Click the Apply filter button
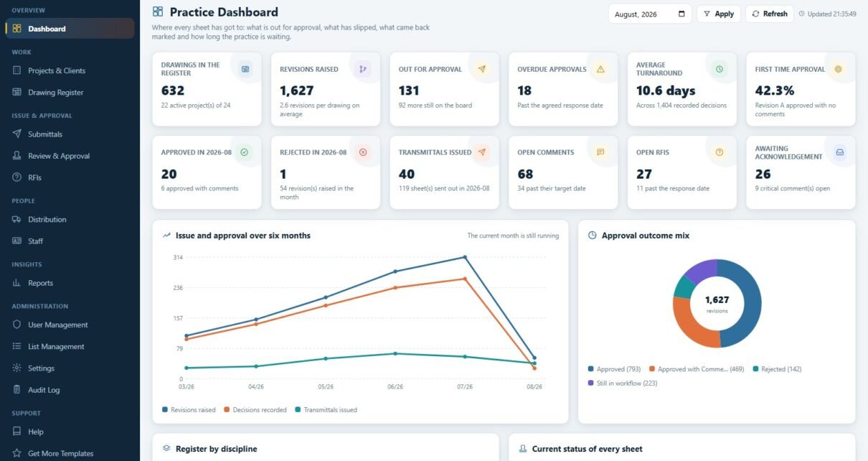Image resolution: width=868 pixels, height=461 pixels. [718, 14]
